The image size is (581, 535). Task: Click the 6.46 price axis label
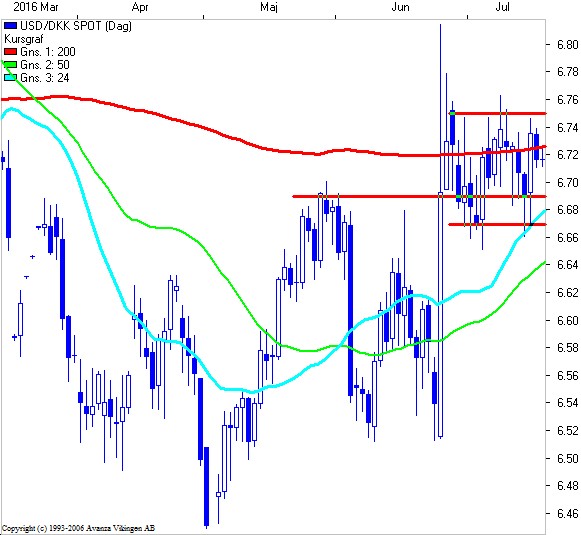(568, 514)
